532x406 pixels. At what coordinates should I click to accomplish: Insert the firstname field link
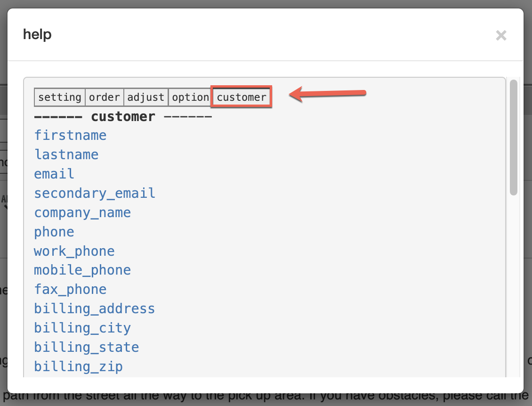pos(70,136)
